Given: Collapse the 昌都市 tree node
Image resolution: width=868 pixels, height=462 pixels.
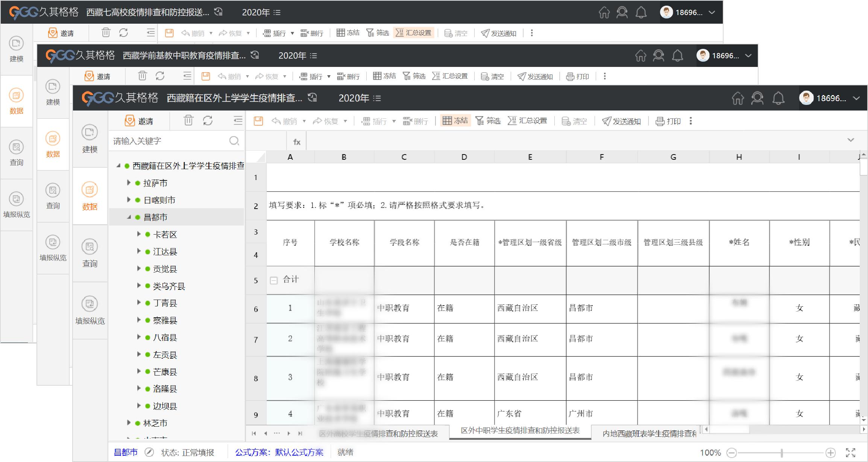Looking at the screenshot, I should pos(129,217).
